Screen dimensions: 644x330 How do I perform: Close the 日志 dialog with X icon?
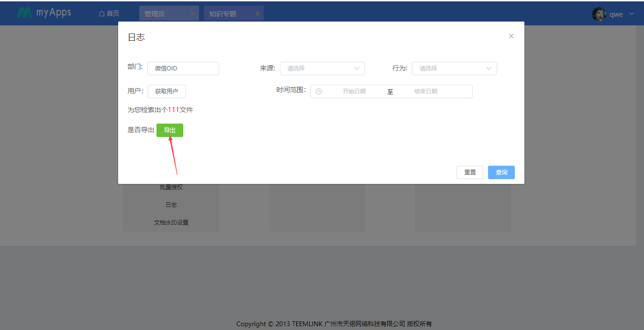point(511,36)
